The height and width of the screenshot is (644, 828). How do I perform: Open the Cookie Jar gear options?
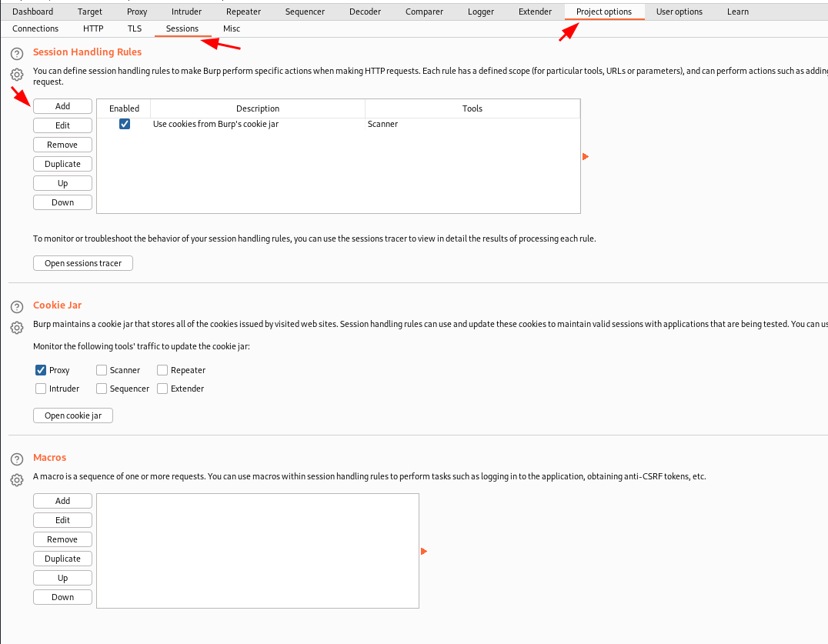[17, 328]
